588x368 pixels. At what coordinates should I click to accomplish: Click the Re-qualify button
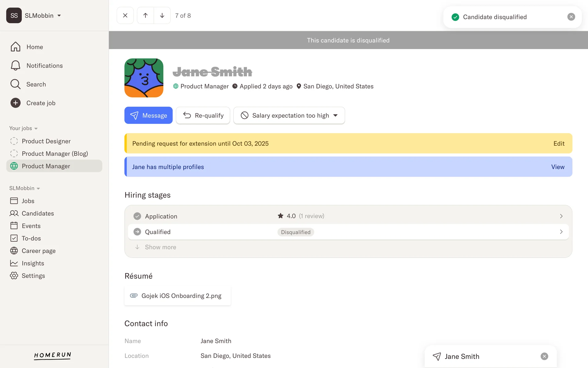tap(203, 116)
